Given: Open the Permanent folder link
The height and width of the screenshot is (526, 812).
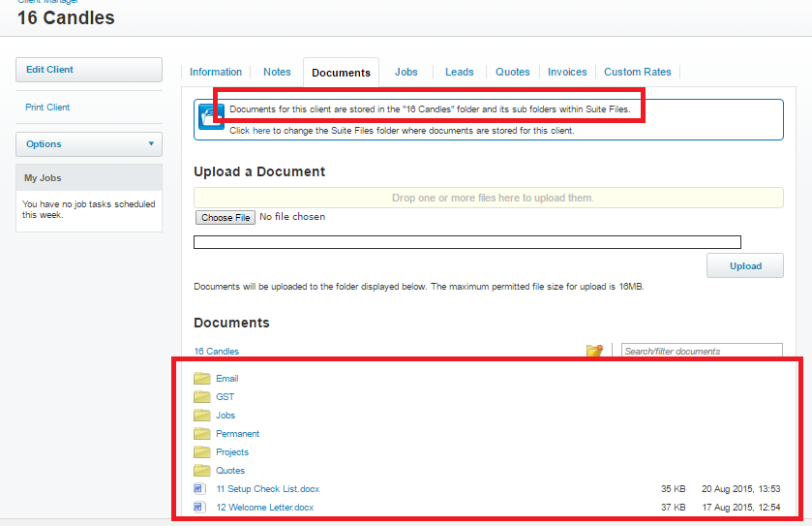Looking at the screenshot, I should (x=237, y=434).
